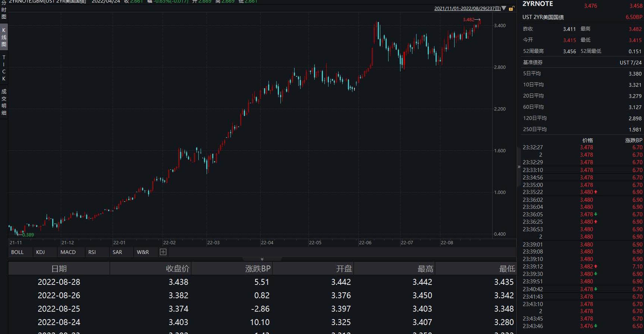Switch to 分时图 intraday view

click(4, 10)
